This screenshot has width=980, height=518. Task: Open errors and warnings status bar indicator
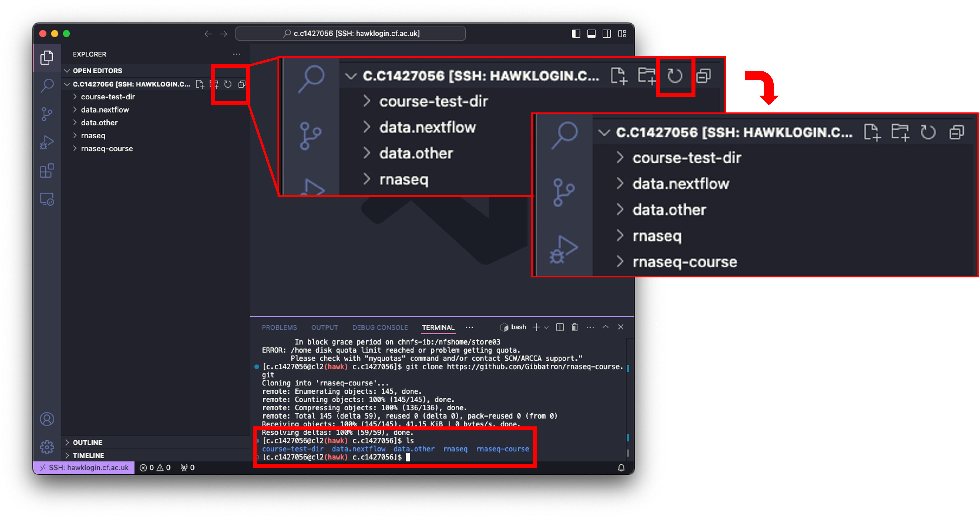coord(155,467)
